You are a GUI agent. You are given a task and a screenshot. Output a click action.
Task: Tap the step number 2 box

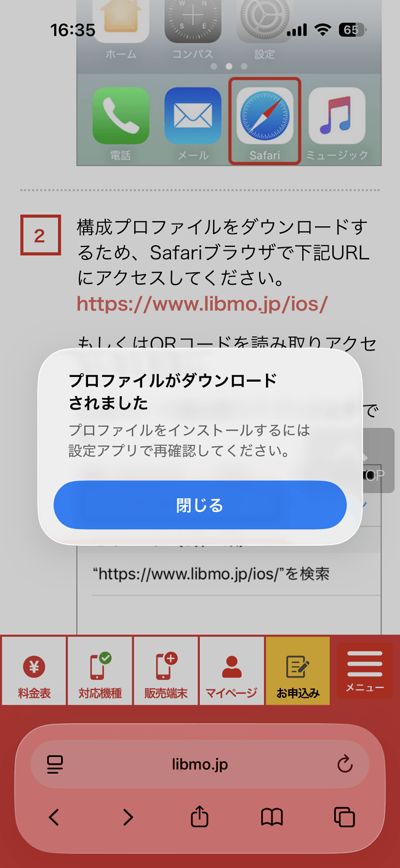point(40,235)
